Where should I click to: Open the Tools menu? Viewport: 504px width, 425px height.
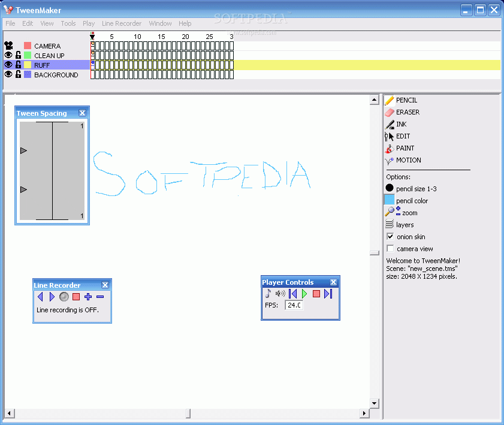(x=68, y=23)
